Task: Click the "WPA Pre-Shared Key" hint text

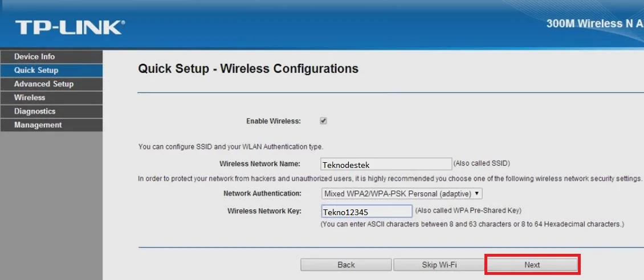Action: (468, 211)
